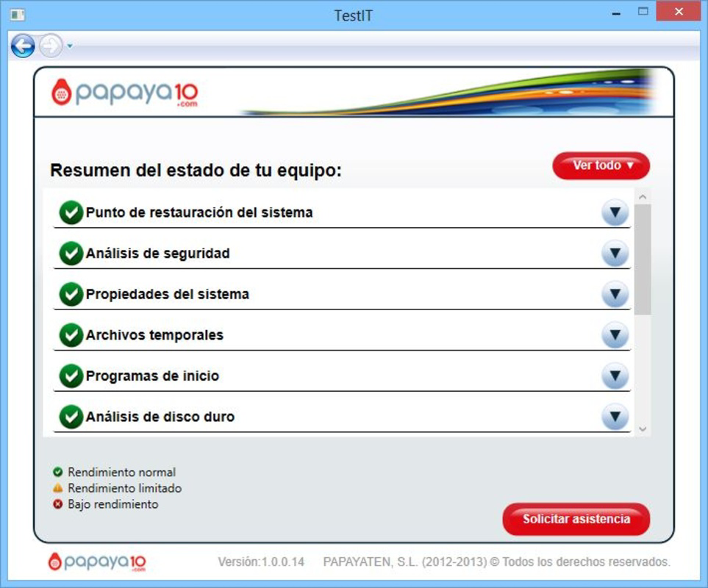This screenshot has height=588, width=708.
Task: Click the Versión:1.0.0.14 text in footer
Action: tap(261, 562)
